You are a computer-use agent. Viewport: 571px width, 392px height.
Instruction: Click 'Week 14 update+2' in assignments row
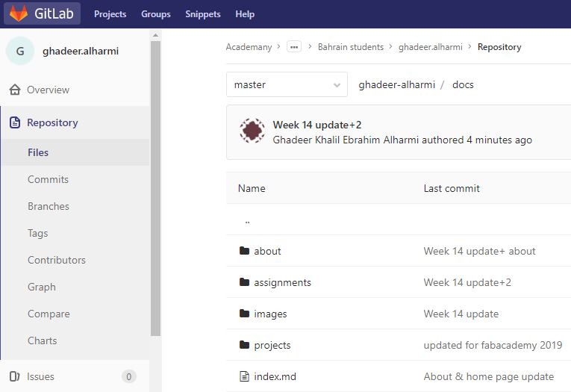[467, 282]
